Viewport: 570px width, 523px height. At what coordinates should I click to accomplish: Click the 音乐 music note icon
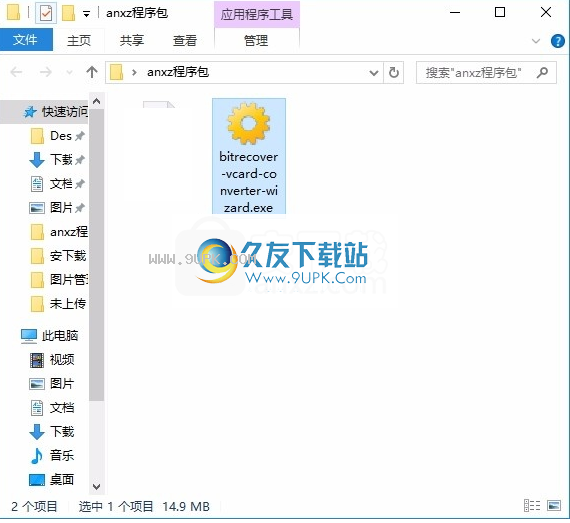point(37,456)
